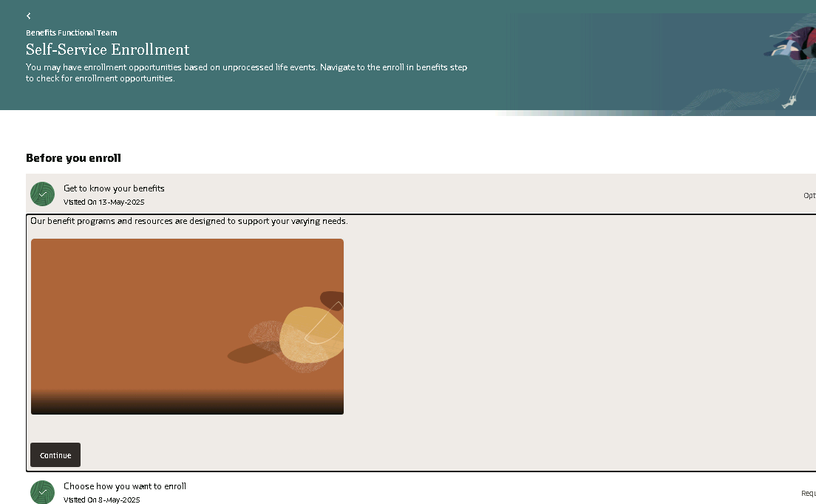Click the "Optional" label on the first step

[809, 195]
